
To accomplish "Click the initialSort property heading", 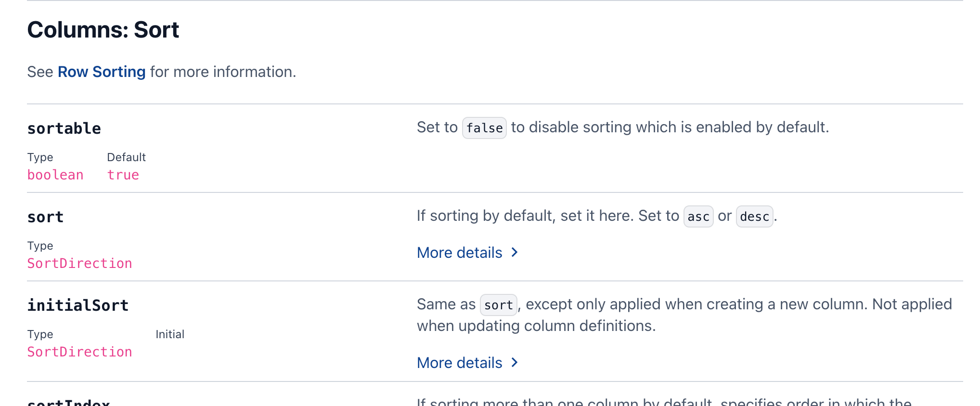I will coord(77,305).
